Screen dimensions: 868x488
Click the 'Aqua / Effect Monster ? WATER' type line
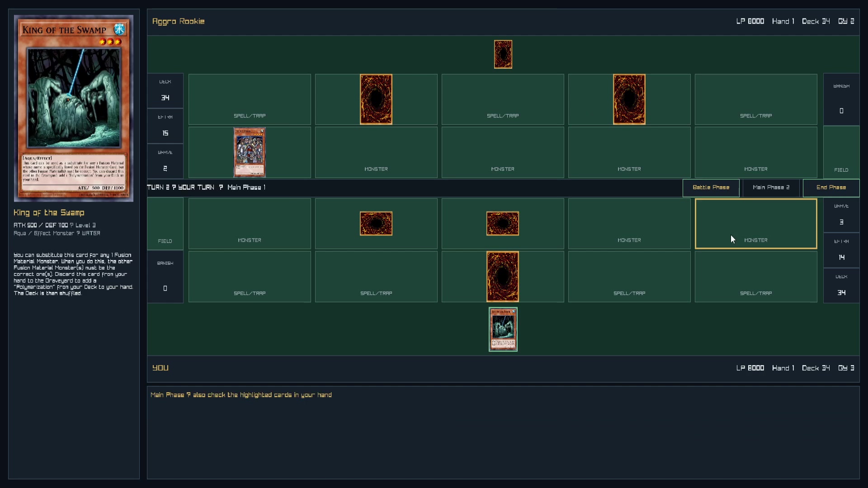tap(57, 233)
